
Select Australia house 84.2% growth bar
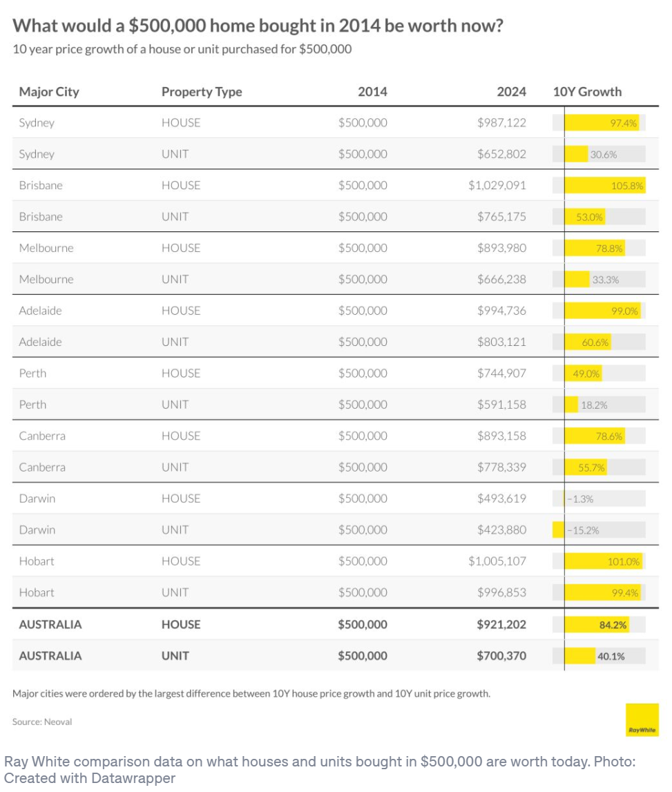point(597,625)
